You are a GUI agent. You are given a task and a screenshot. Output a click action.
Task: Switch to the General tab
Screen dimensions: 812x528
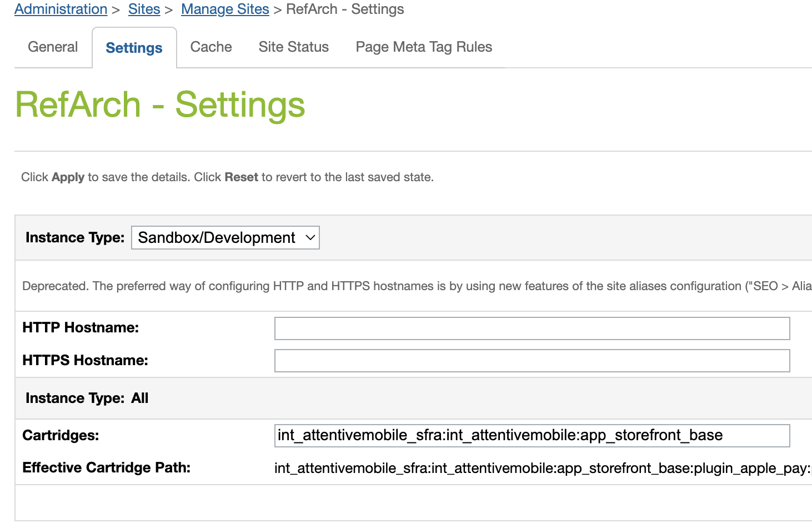click(x=53, y=47)
